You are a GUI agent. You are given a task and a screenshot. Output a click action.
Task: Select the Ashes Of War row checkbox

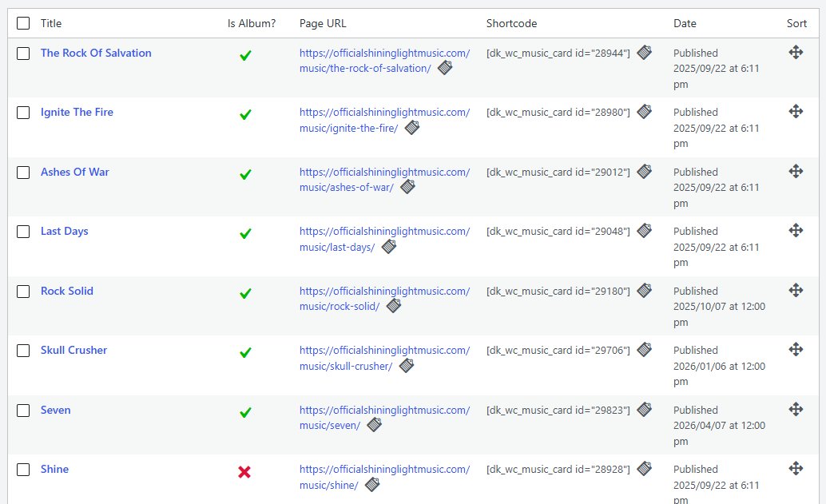(23, 173)
